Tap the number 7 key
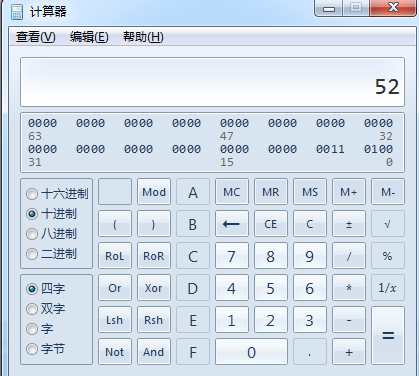 (x=232, y=256)
